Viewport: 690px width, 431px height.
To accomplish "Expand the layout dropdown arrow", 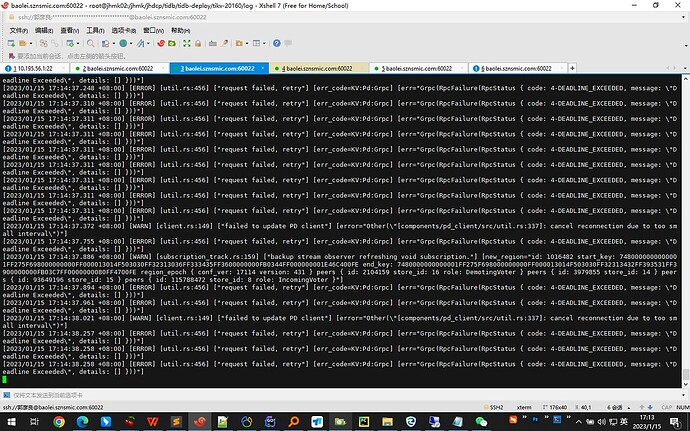I will click(264, 43).
